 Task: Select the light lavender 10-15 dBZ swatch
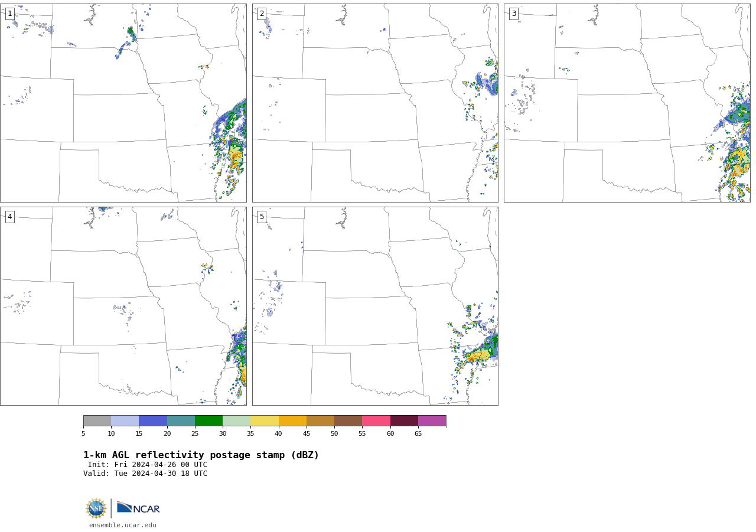pyautogui.click(x=125, y=420)
